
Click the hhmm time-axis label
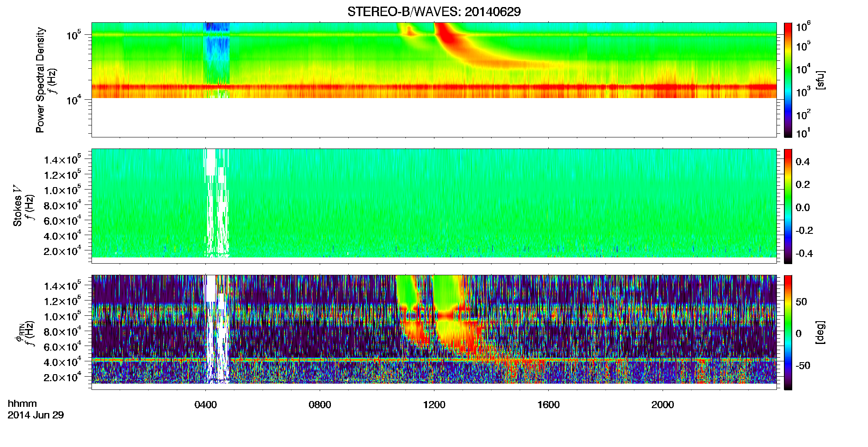pyautogui.click(x=22, y=404)
